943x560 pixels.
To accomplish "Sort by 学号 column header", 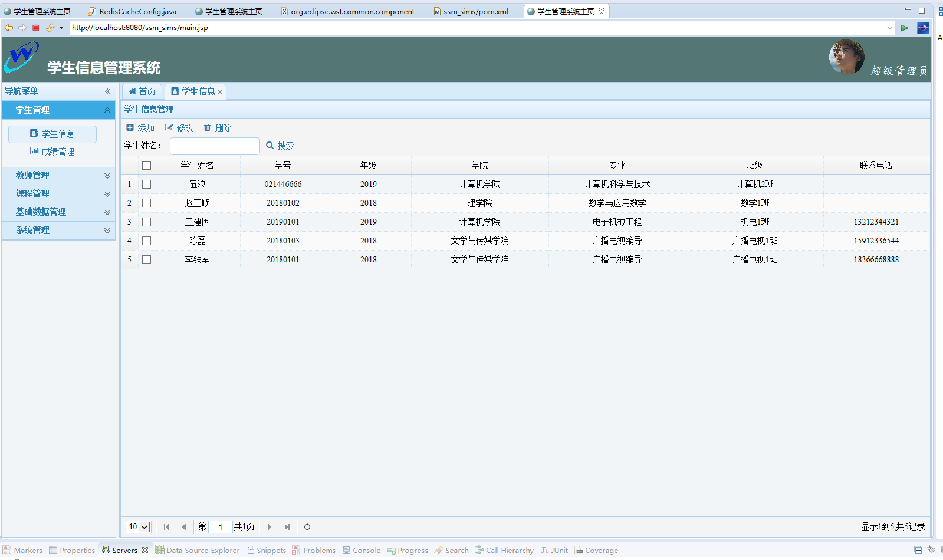I will point(283,166).
